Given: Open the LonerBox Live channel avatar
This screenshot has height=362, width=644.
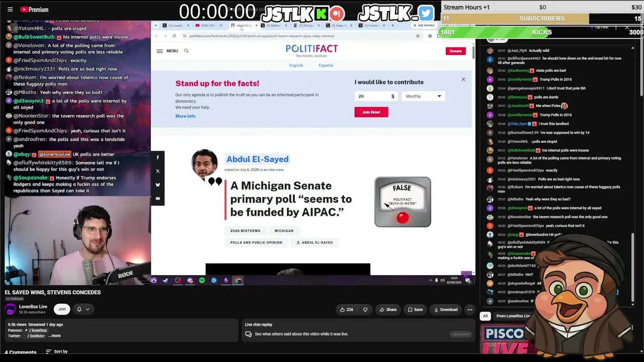Looking at the screenshot, I should click(x=11, y=309).
